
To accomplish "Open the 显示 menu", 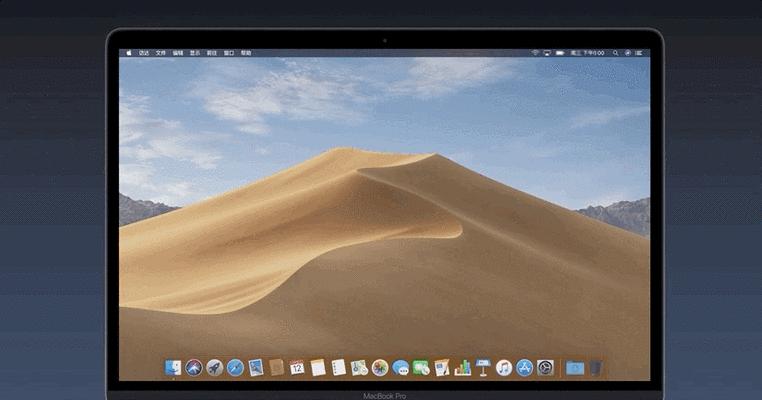I will click(195, 53).
